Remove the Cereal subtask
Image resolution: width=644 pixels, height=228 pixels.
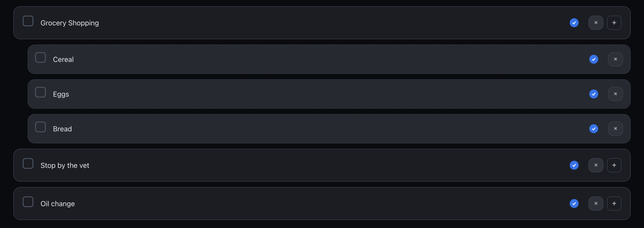615,59
